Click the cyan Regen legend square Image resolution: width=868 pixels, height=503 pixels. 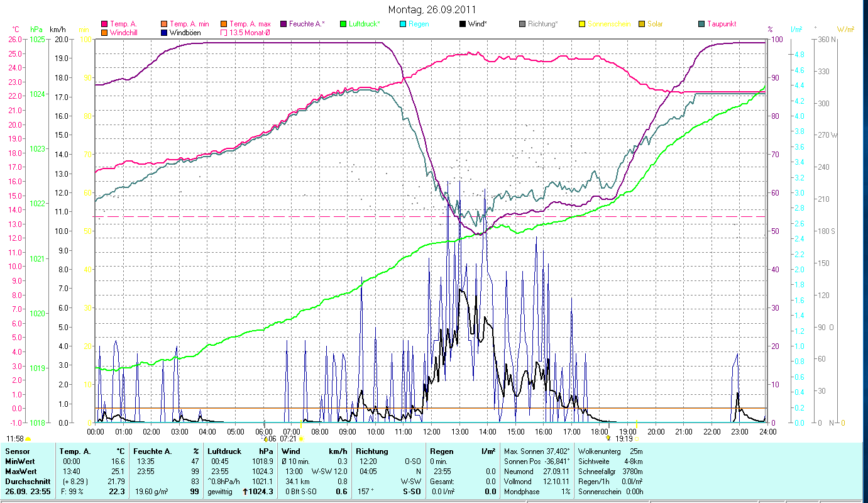(x=403, y=25)
